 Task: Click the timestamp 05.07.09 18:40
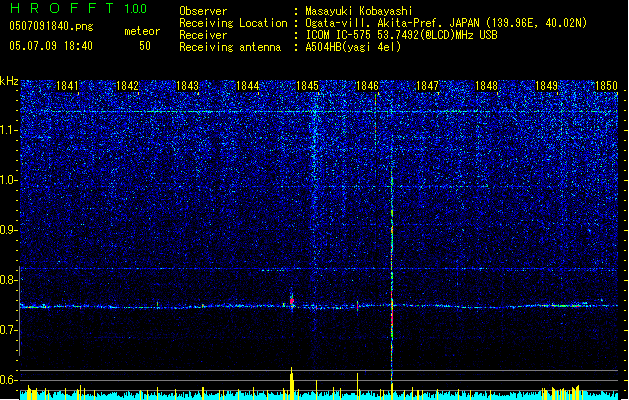pos(51,46)
